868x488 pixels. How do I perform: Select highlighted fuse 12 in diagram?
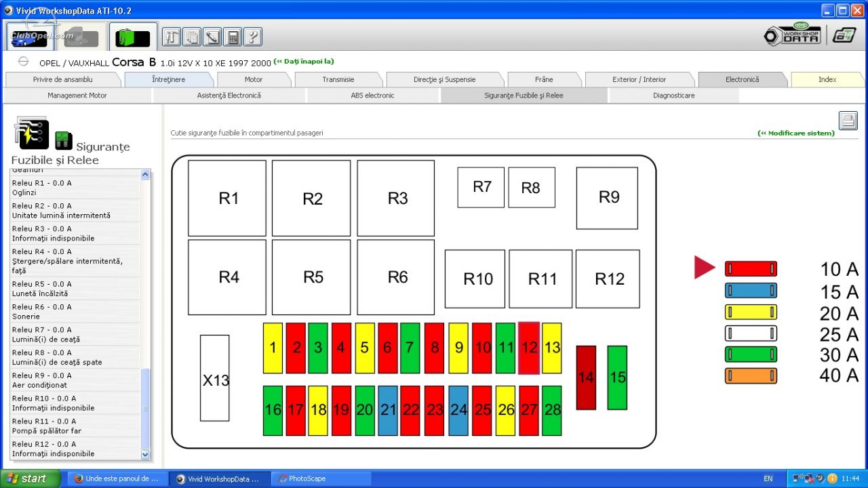tap(529, 348)
